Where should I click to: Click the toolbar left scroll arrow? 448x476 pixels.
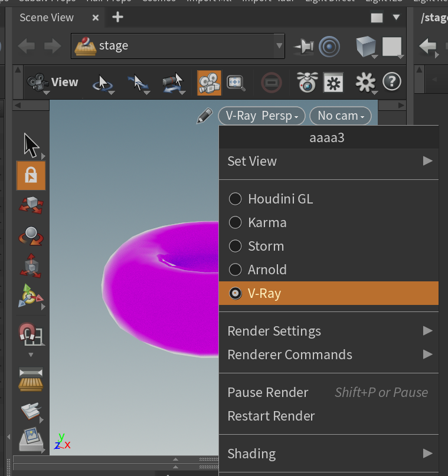[18, 106]
